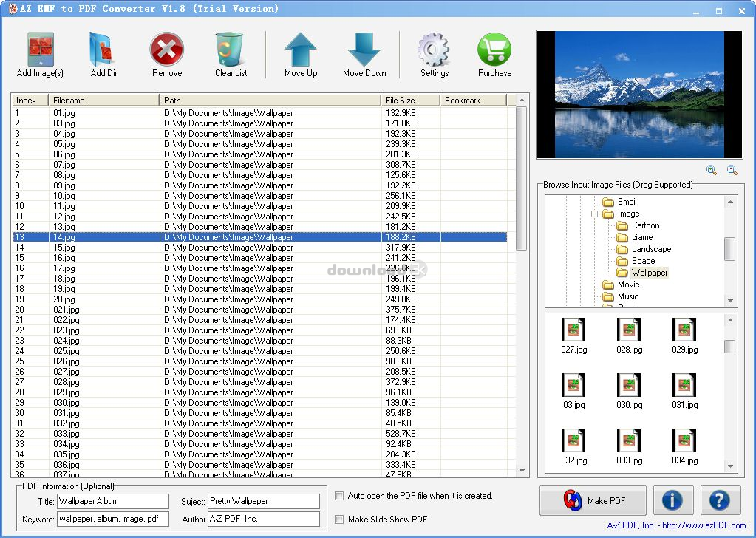Click the red Remove icon
The image size is (756, 538).
coord(167,50)
